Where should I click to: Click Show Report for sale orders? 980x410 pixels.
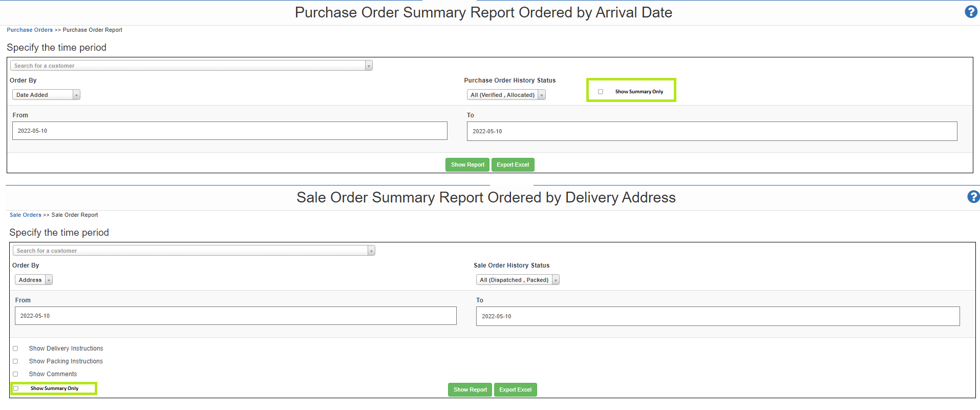(x=470, y=389)
